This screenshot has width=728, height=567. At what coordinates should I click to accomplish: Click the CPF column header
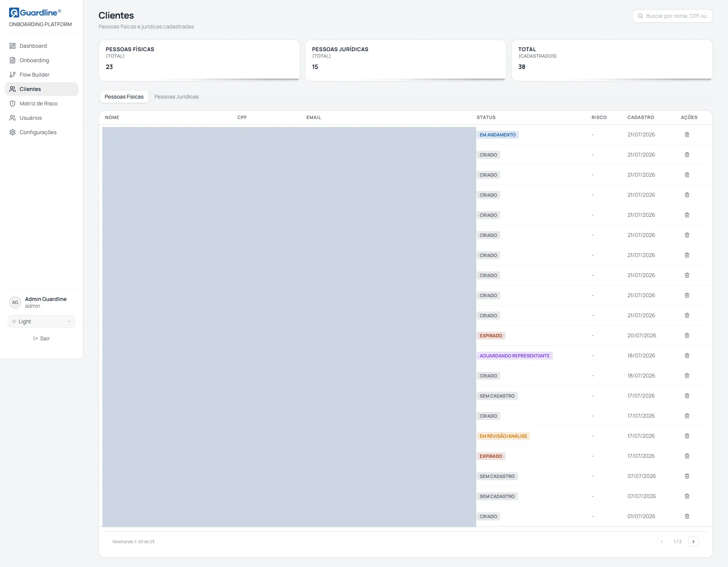(x=242, y=117)
